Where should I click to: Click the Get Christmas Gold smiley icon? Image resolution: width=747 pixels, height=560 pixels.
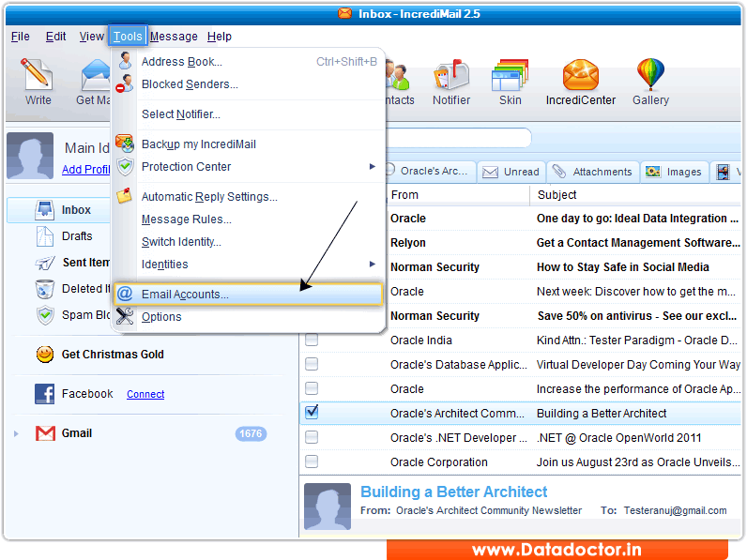point(45,355)
